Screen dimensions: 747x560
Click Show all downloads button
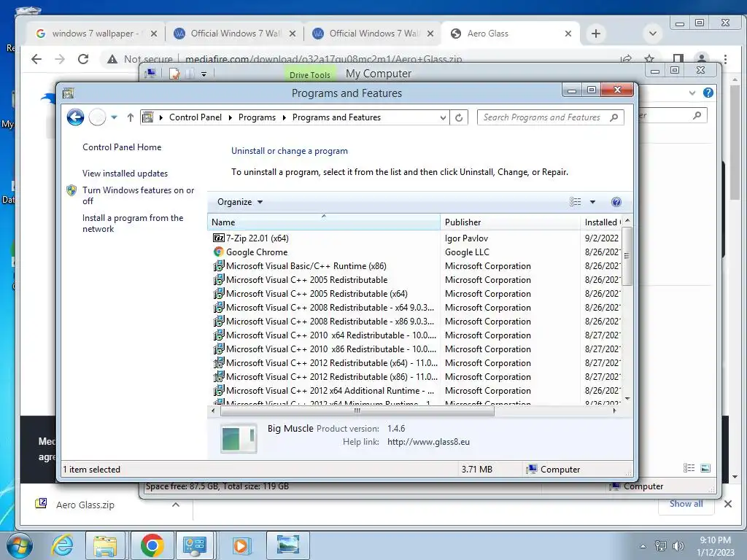(x=686, y=504)
